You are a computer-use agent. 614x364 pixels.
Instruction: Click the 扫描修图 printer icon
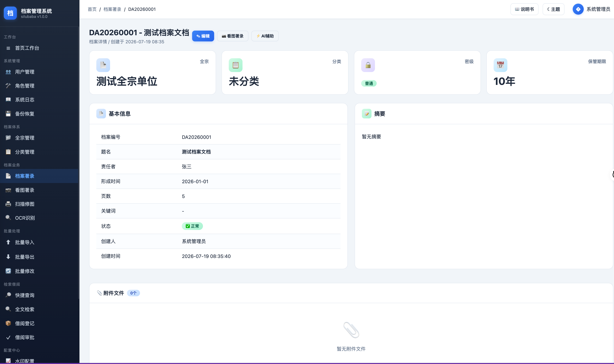coord(8,204)
